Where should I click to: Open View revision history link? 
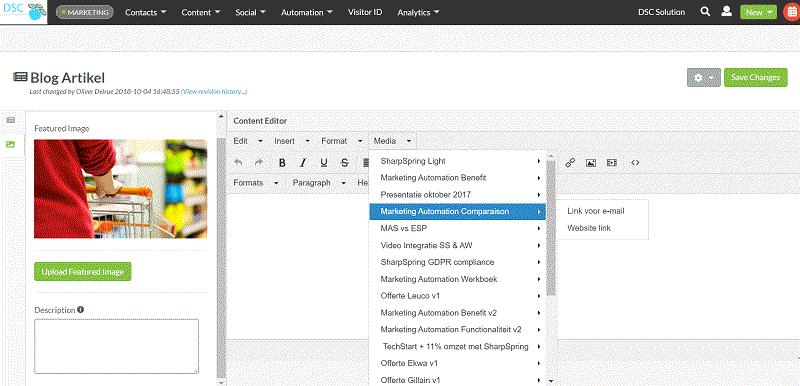pos(214,92)
